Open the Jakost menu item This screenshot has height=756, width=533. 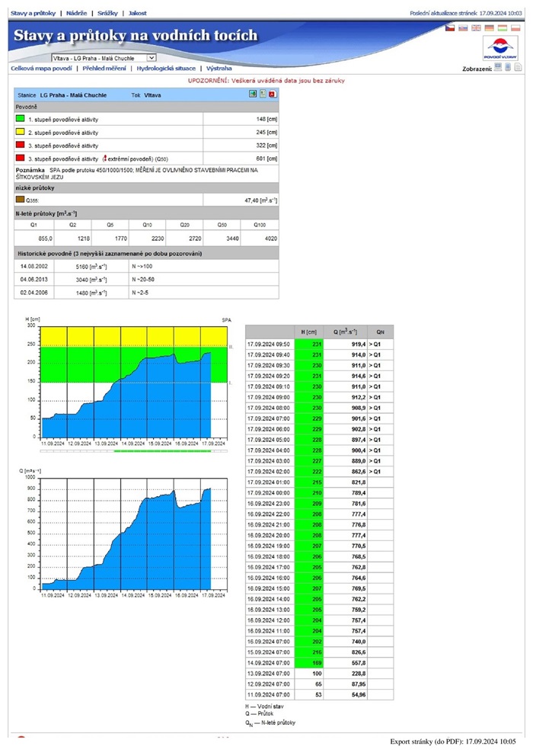[x=137, y=13]
